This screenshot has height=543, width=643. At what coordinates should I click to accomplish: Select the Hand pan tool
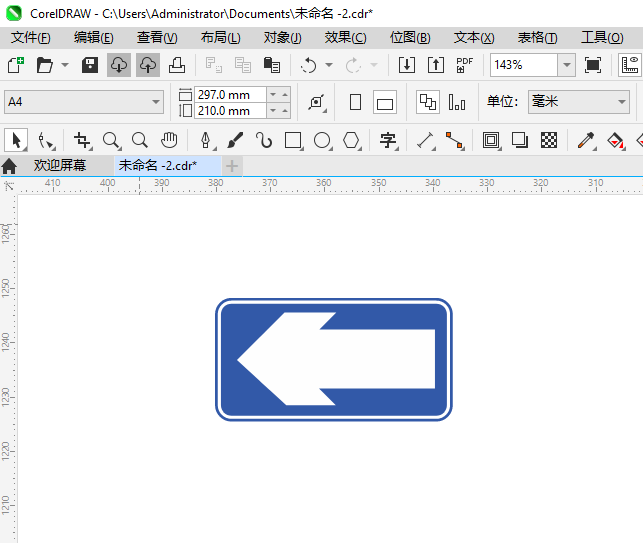click(169, 141)
